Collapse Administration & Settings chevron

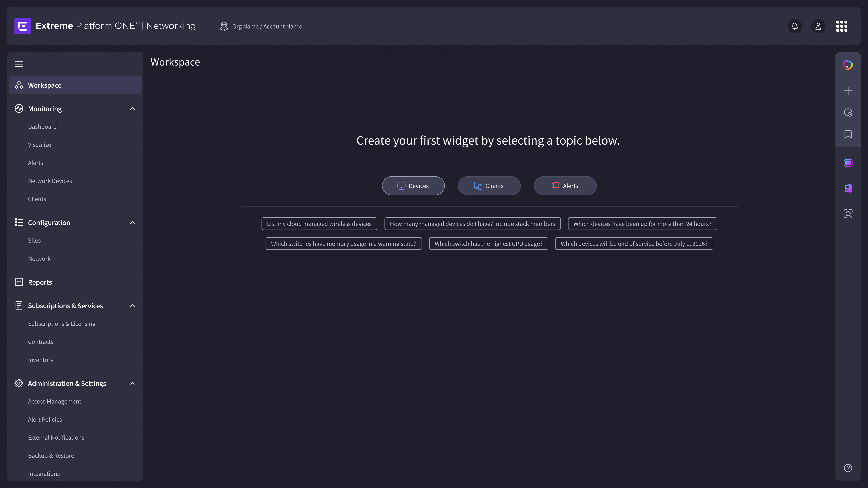pos(132,383)
